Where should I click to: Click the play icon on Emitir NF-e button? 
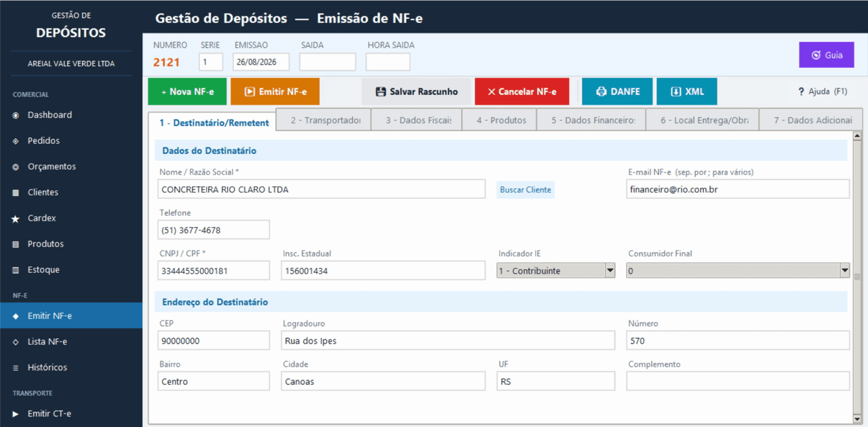(x=250, y=92)
